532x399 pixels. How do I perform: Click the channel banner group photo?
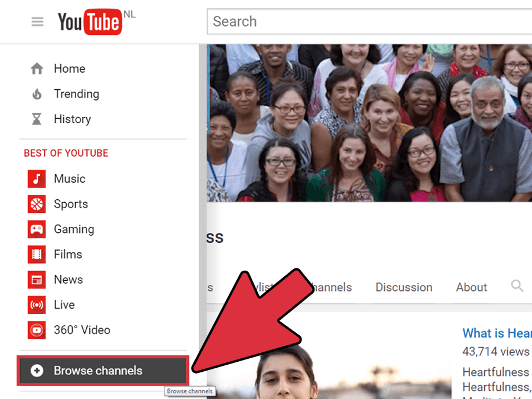point(369,123)
